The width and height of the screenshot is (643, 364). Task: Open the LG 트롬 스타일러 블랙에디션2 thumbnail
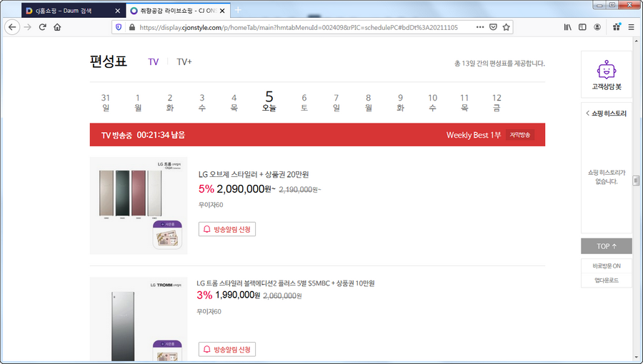(139, 319)
